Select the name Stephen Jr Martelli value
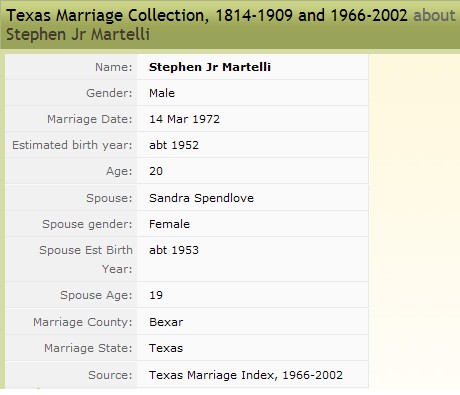This screenshot has width=460, height=395. [210, 67]
